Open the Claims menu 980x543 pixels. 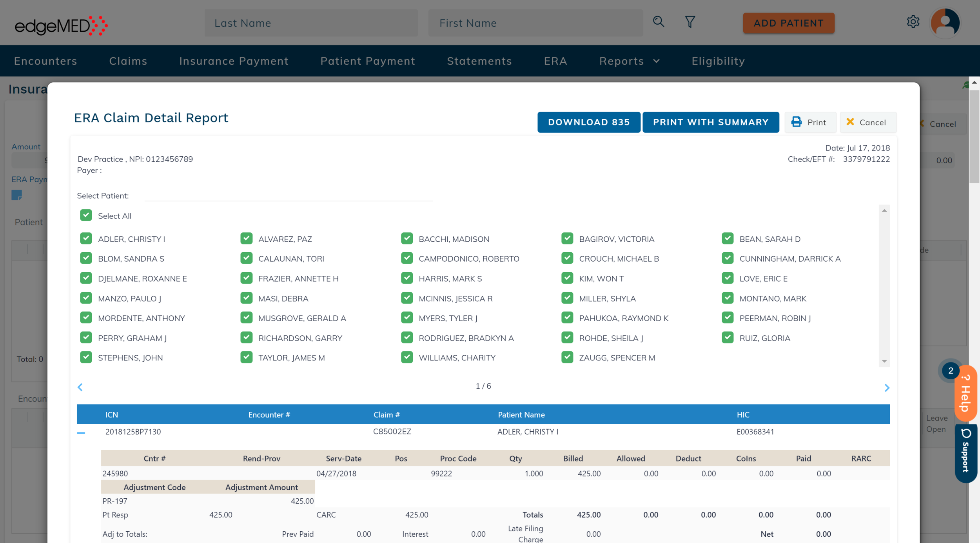(x=128, y=61)
